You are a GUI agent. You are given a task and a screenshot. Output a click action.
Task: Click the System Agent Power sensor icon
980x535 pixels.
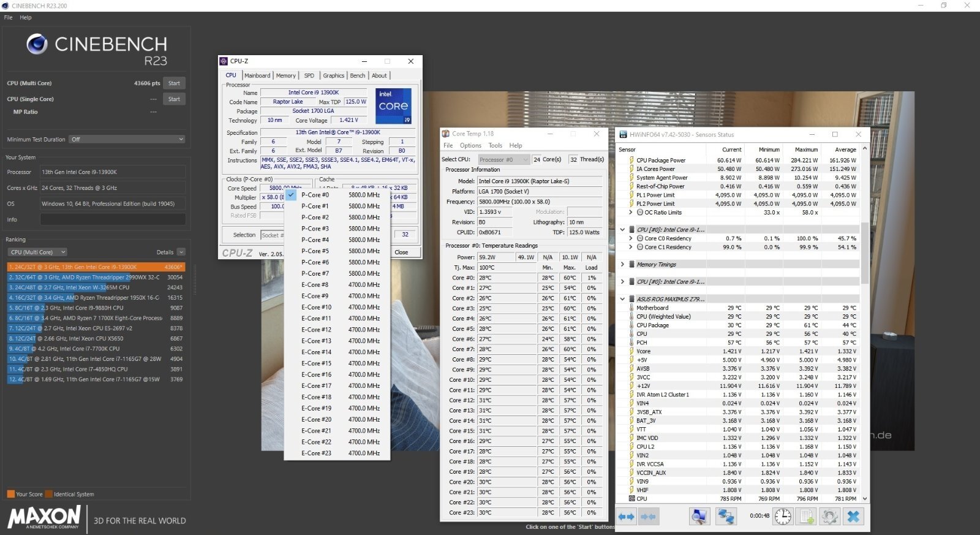(631, 178)
